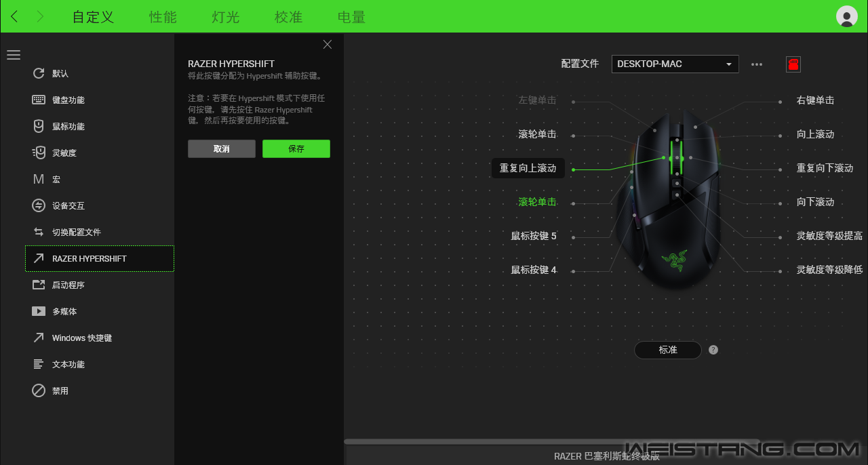
Task: Click the 取消 cancel button
Action: point(221,148)
